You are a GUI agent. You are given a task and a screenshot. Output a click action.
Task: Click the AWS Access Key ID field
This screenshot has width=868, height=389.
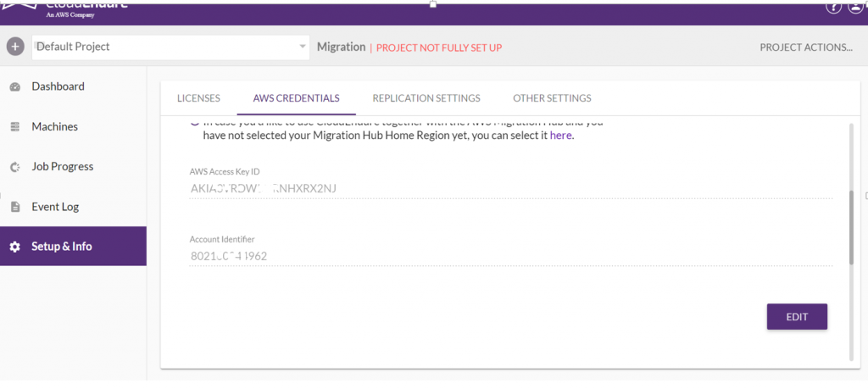point(510,189)
